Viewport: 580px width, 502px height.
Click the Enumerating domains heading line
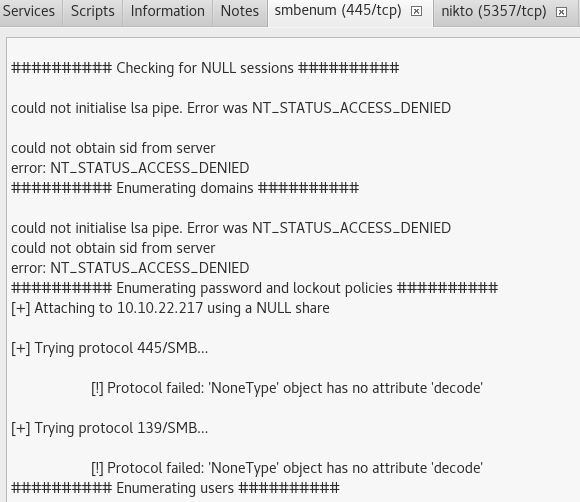185,188
